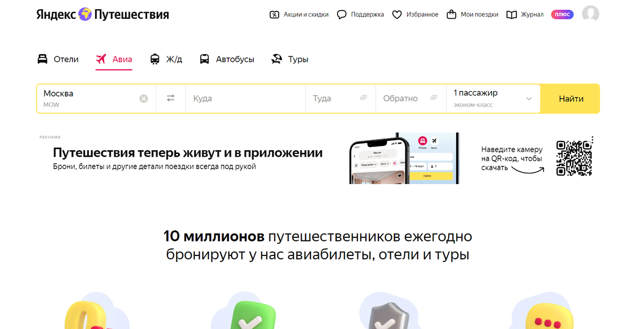Select the Авиа tab label
The width and height of the screenshot is (644, 329).
pyautogui.click(x=122, y=59)
